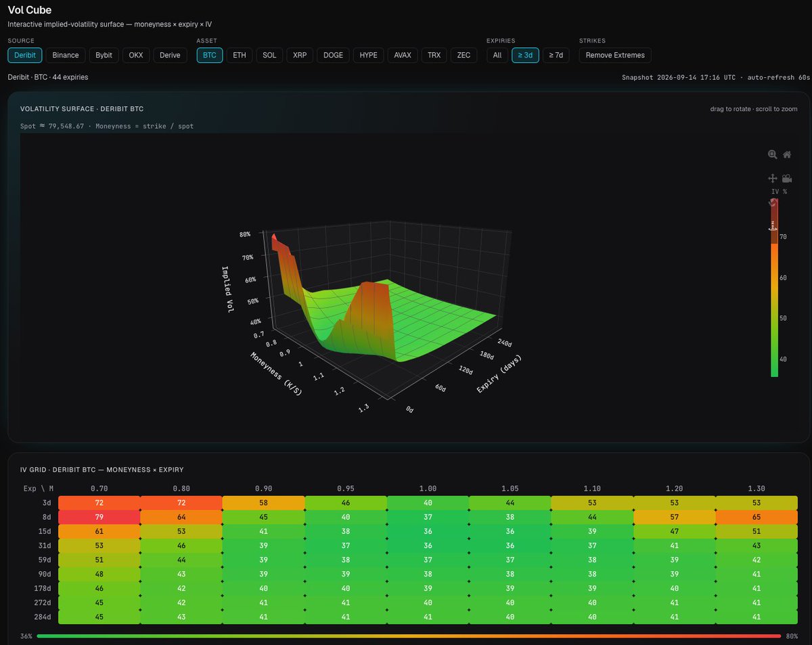Switch source to Bybit
Screen dimensions: 812x645
(x=104, y=55)
